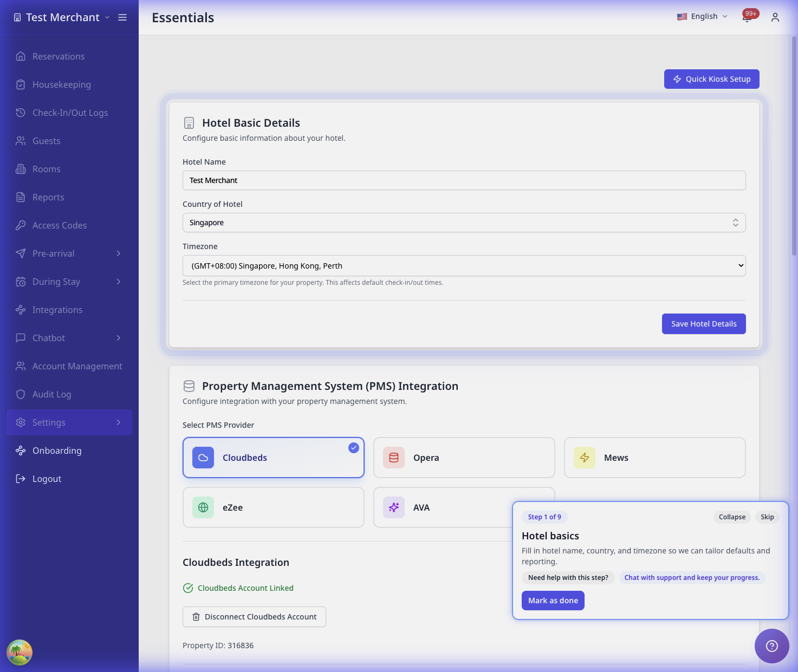Click Save Hotel Details
This screenshot has width=798, height=672.
tap(703, 323)
